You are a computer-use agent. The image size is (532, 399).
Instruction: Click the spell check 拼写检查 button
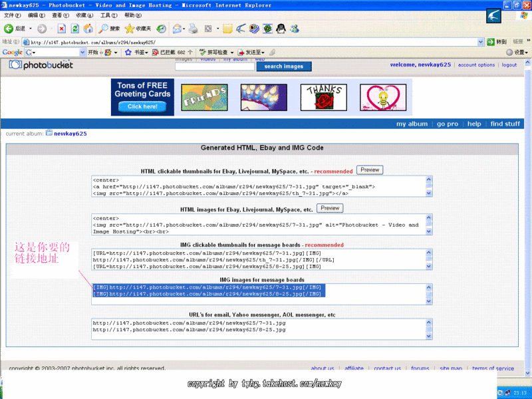pyautogui.click(x=213, y=53)
